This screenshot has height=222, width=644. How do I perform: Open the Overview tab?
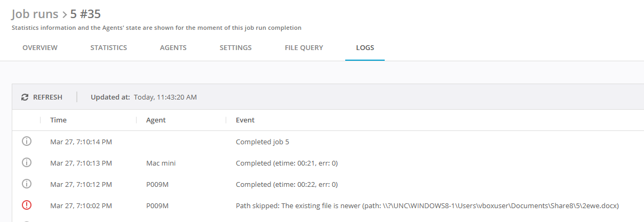tap(40, 48)
